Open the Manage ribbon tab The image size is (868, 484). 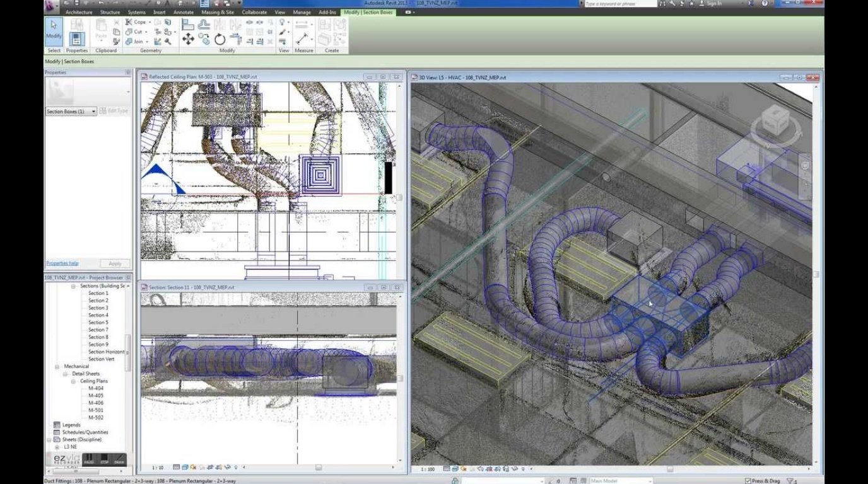(x=302, y=12)
